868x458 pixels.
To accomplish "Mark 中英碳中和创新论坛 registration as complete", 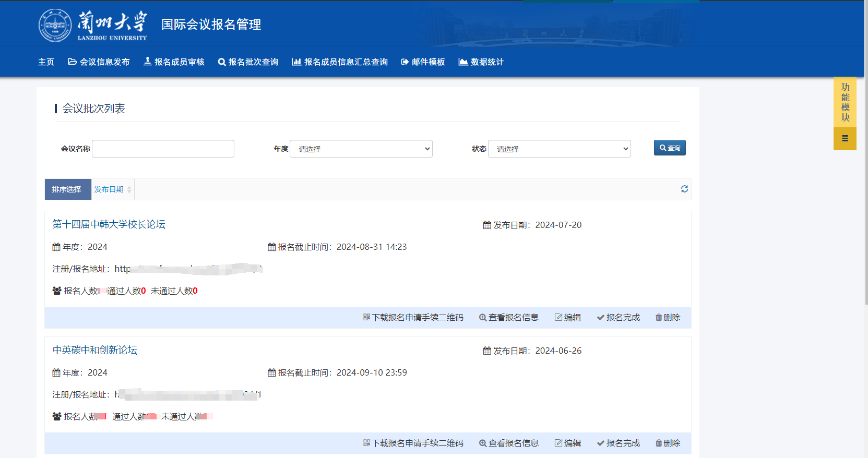I will (x=618, y=443).
